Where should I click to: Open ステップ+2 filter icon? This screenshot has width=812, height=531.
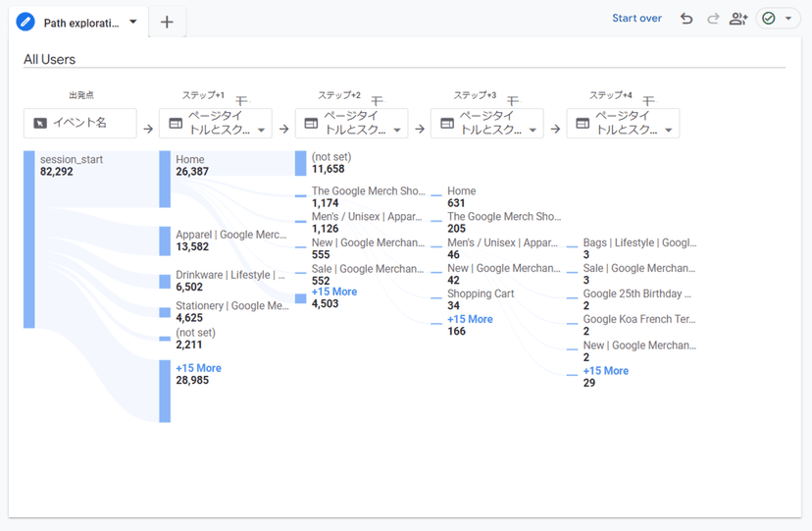pos(378,100)
